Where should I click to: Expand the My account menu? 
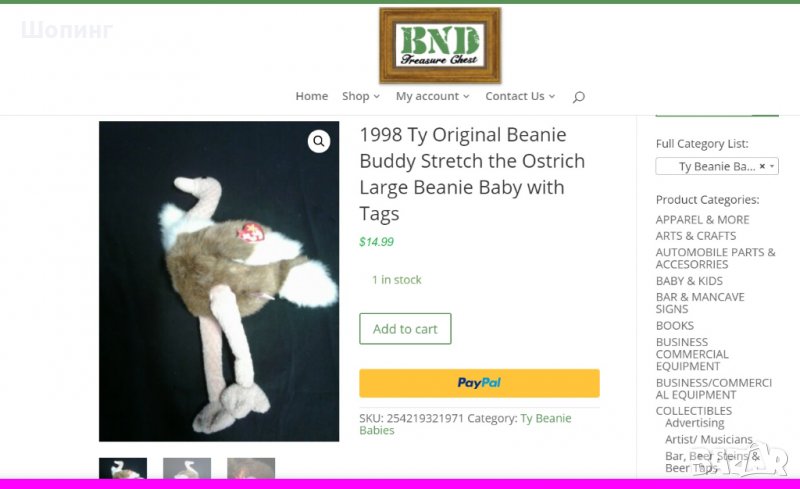(x=432, y=96)
